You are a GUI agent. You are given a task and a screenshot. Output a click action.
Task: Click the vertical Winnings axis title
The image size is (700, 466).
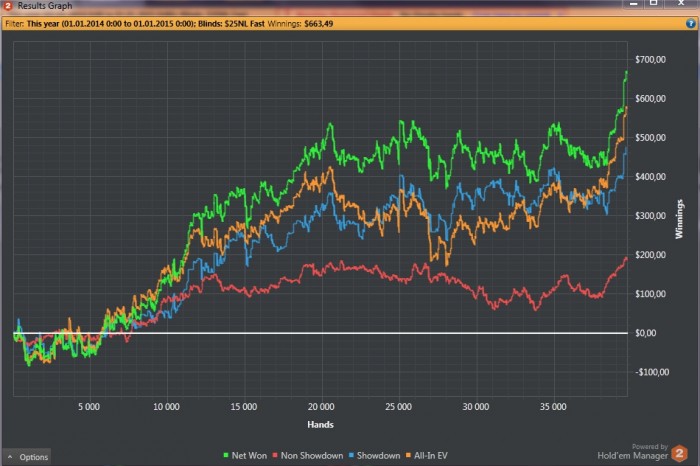pos(679,219)
